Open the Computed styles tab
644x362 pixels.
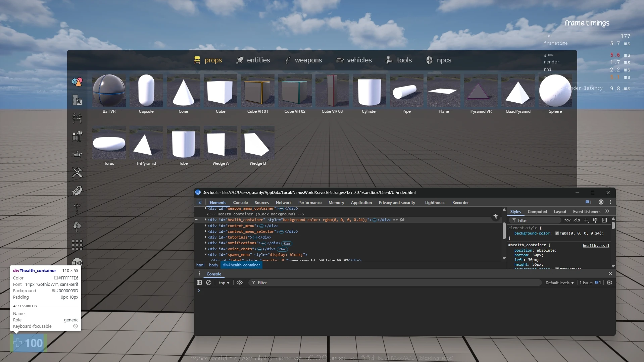(x=537, y=212)
